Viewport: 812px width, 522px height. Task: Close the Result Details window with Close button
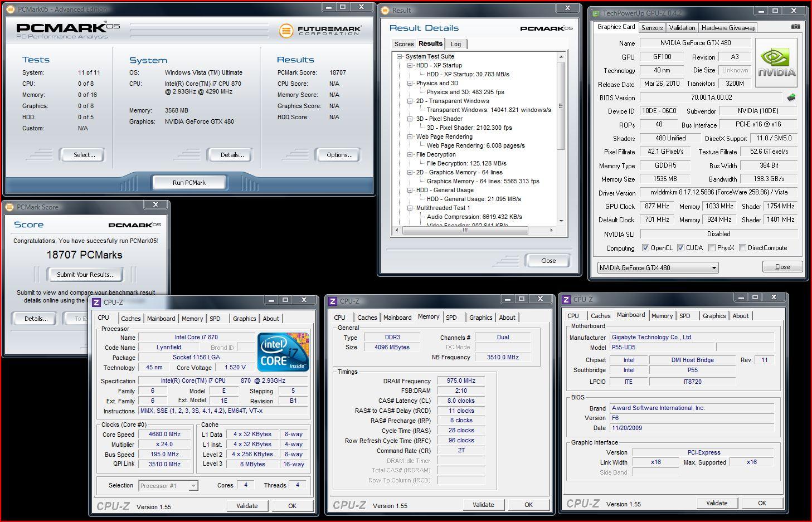point(548,261)
